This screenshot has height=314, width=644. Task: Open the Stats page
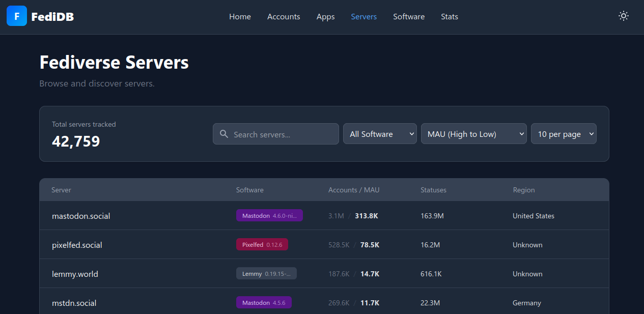[x=450, y=16]
